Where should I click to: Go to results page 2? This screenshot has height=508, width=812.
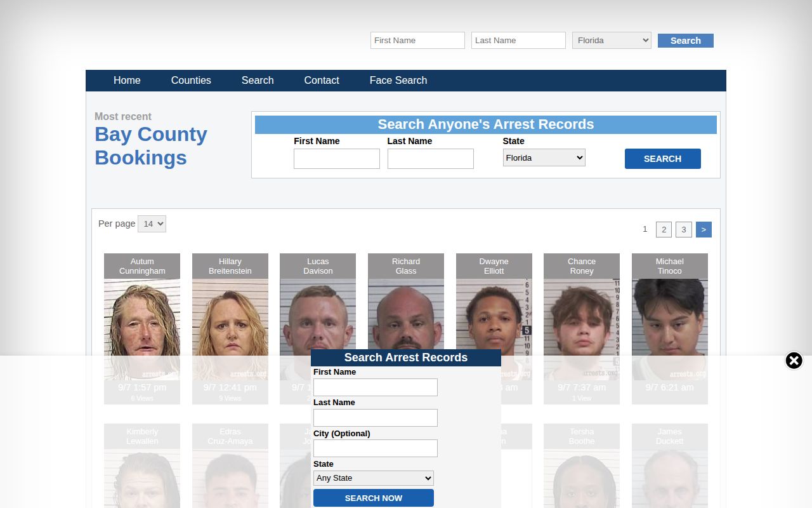point(664,230)
